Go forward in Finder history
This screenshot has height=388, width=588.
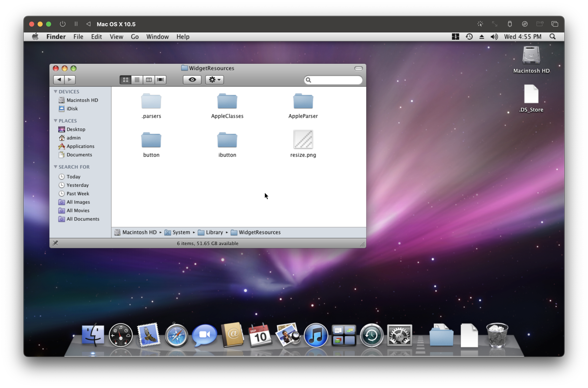click(x=70, y=80)
